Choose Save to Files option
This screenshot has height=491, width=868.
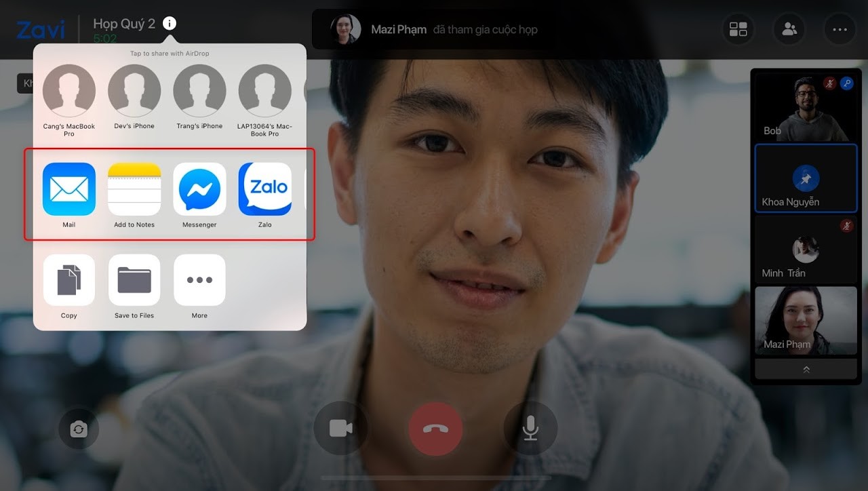coord(134,280)
